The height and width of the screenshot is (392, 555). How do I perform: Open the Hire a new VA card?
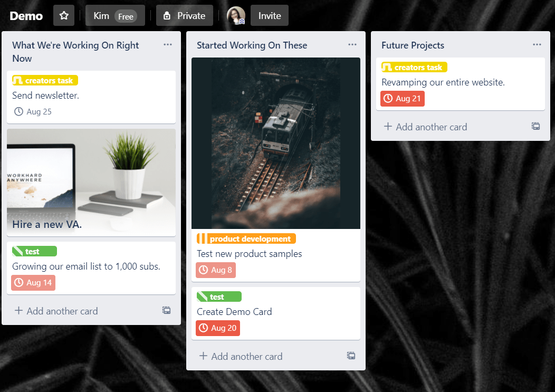91,183
